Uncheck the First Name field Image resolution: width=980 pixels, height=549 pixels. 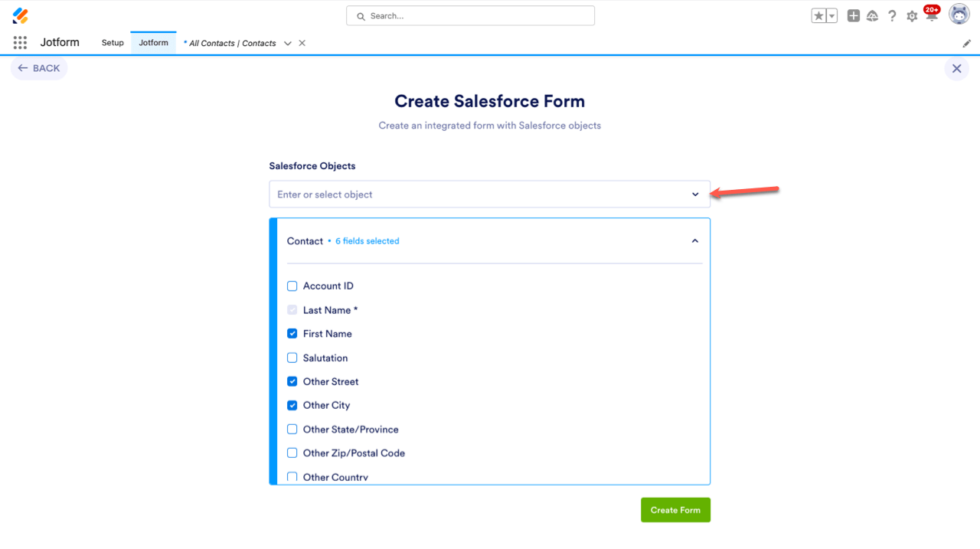[292, 334]
